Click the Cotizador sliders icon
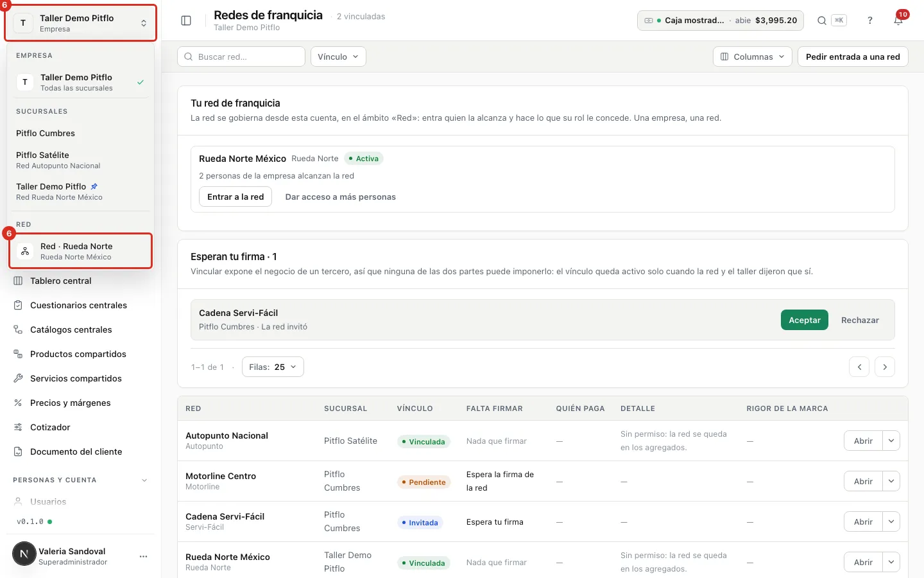 tap(18, 427)
